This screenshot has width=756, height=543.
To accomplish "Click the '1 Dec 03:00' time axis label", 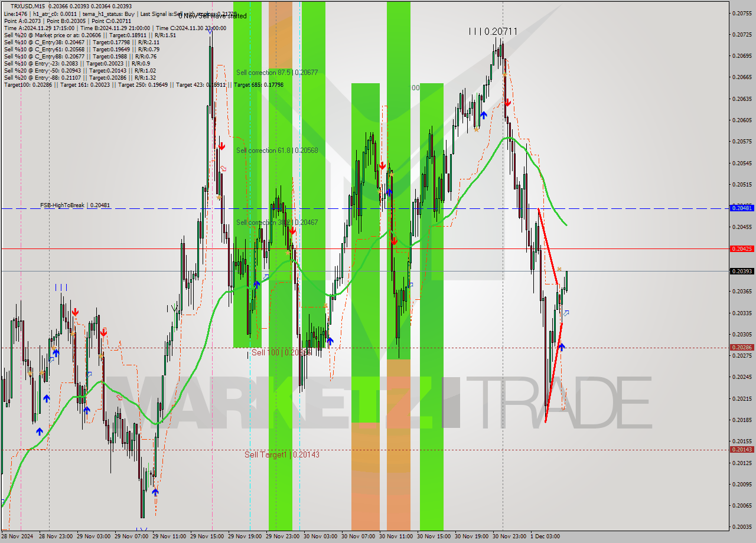I will pos(545,536).
